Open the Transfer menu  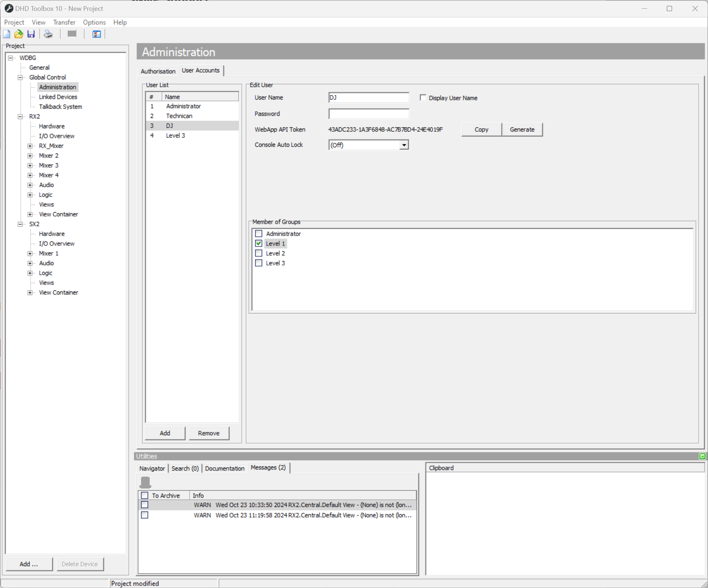click(64, 22)
